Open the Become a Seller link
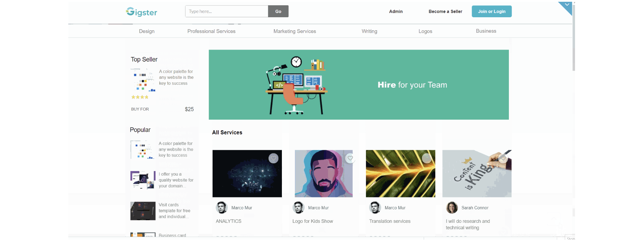The width and height of the screenshot is (644, 240). point(445,12)
